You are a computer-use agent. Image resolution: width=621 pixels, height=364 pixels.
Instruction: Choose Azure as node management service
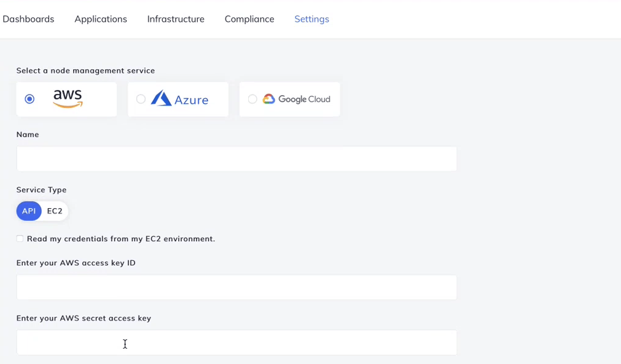140,99
